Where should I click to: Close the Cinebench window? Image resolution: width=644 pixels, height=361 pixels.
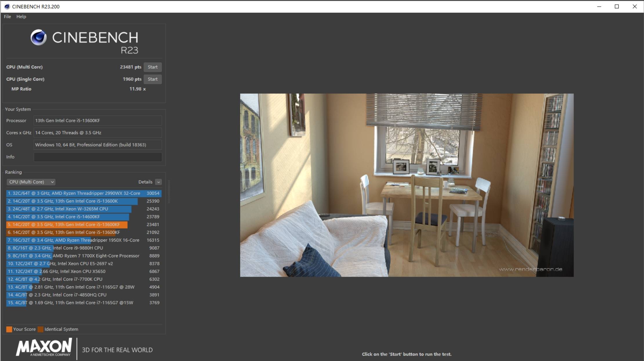635,6
